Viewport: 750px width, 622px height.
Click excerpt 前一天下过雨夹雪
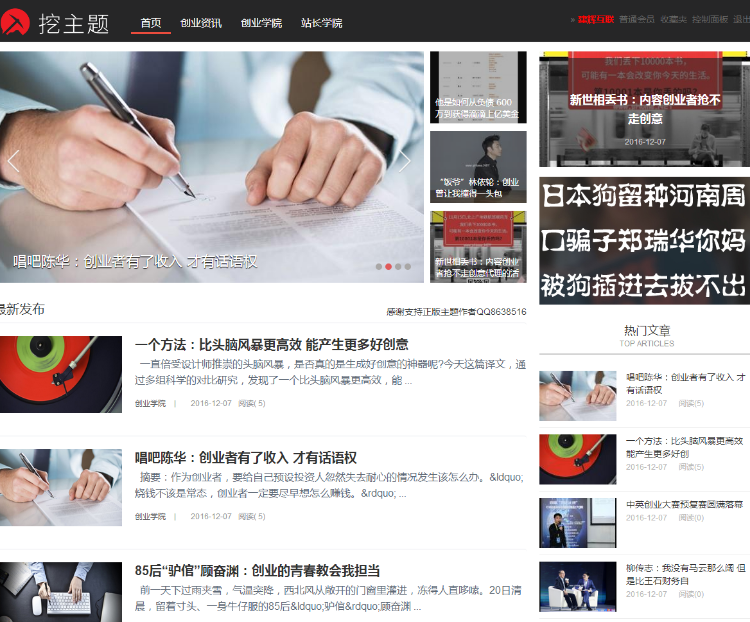coord(328,598)
